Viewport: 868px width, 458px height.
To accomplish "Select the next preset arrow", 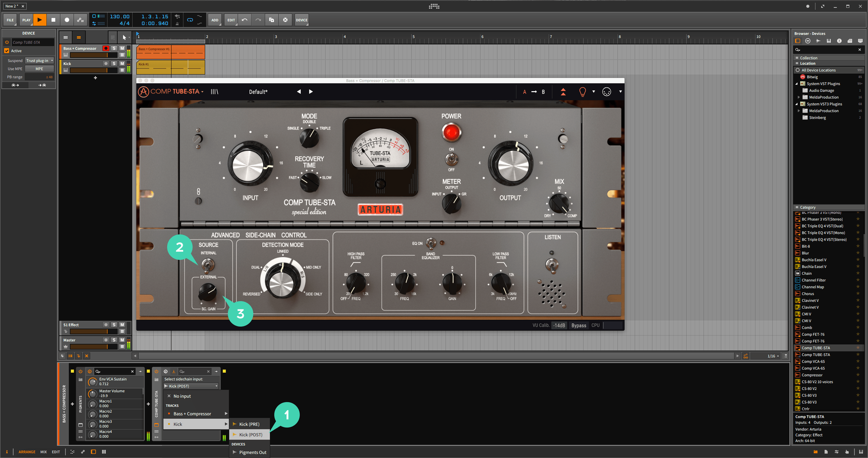I will point(311,92).
